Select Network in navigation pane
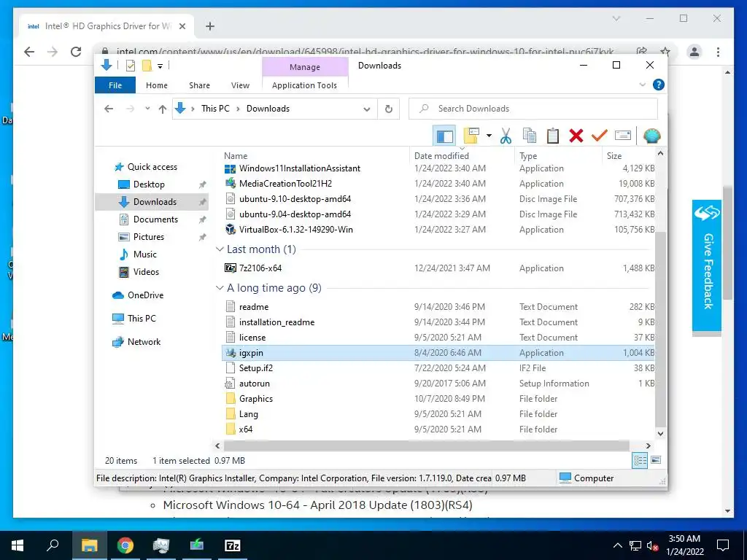The image size is (747, 560). coord(144,342)
